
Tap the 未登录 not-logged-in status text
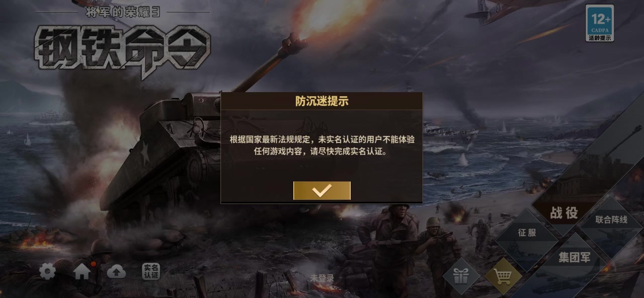322,278
